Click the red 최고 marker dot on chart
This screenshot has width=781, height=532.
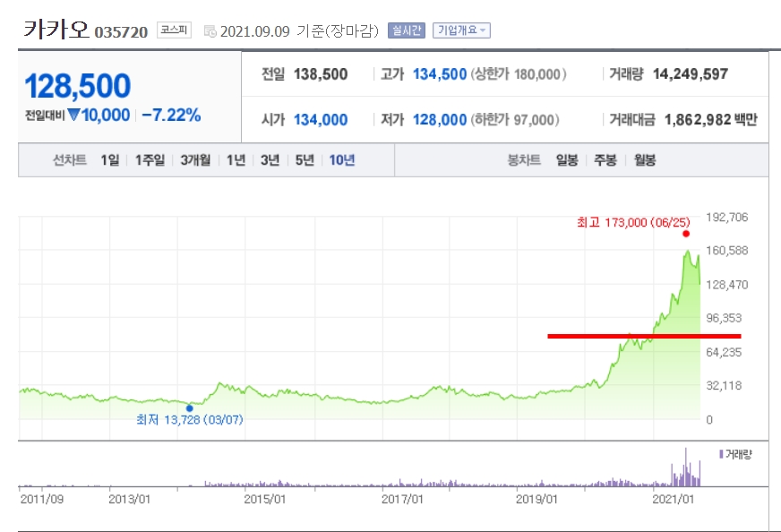[x=686, y=234]
